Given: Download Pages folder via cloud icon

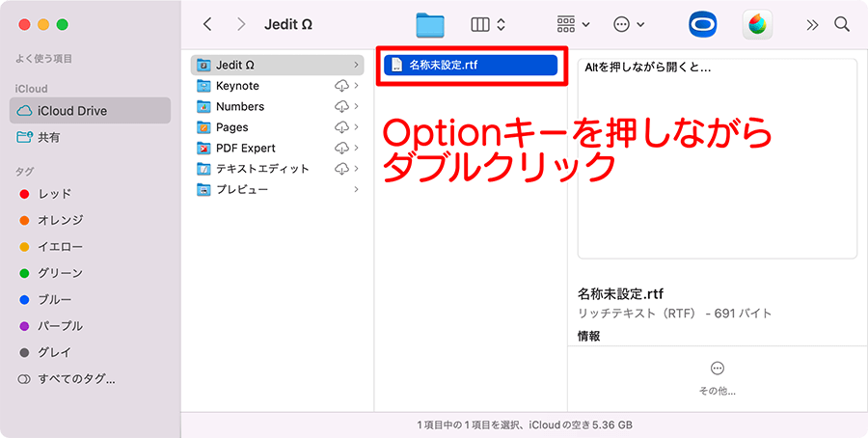Looking at the screenshot, I should [x=342, y=127].
